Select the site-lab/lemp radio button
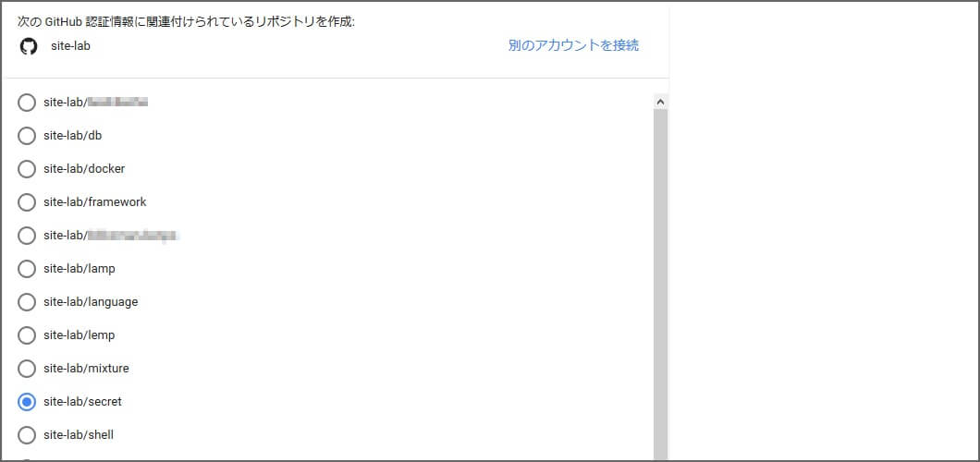This screenshot has width=980, height=462. [x=27, y=335]
